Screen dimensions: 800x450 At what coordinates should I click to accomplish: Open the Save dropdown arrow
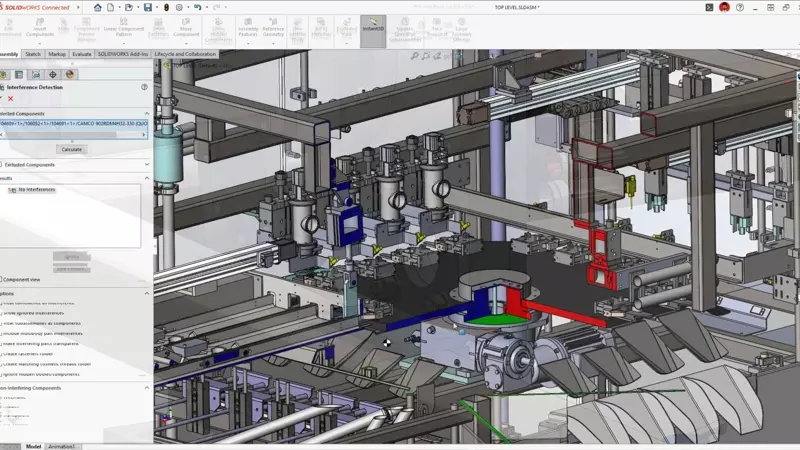point(157,7)
